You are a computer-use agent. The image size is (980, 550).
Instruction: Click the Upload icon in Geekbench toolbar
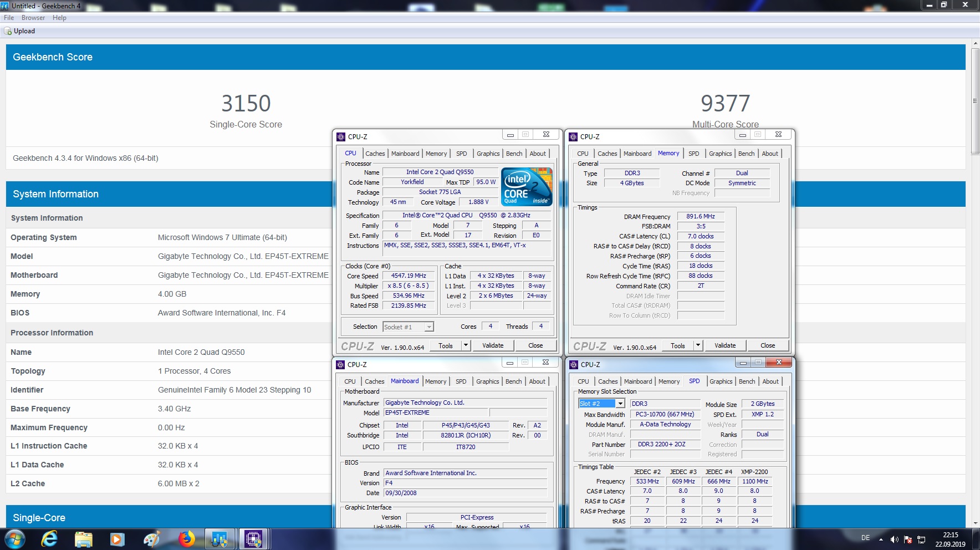(x=8, y=31)
